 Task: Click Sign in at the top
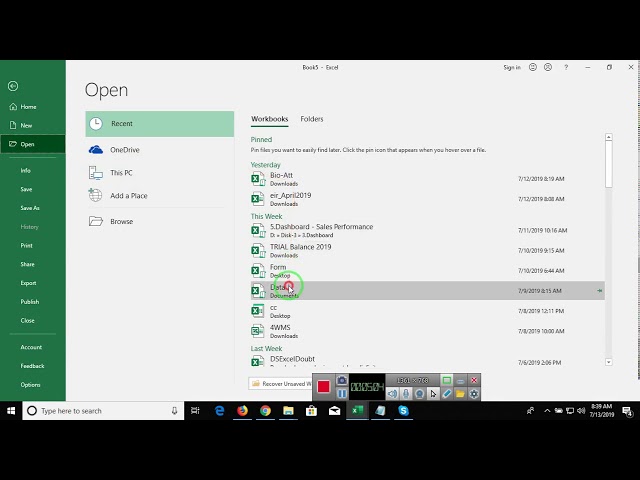point(512,67)
